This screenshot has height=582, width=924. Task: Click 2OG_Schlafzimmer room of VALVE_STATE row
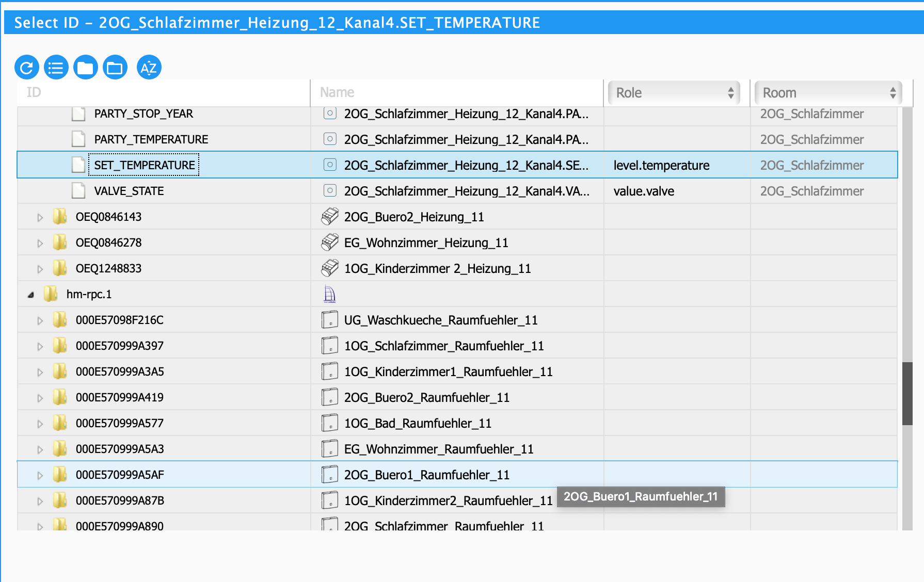[x=811, y=191]
